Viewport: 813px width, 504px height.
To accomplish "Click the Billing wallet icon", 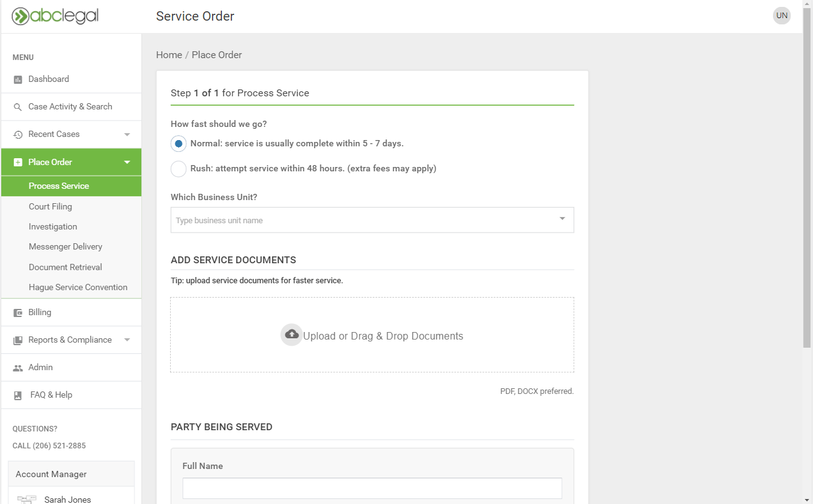I will point(18,313).
